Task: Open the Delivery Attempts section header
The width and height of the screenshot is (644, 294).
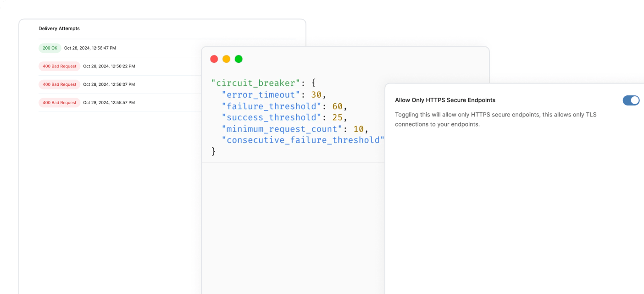Action: (x=59, y=28)
